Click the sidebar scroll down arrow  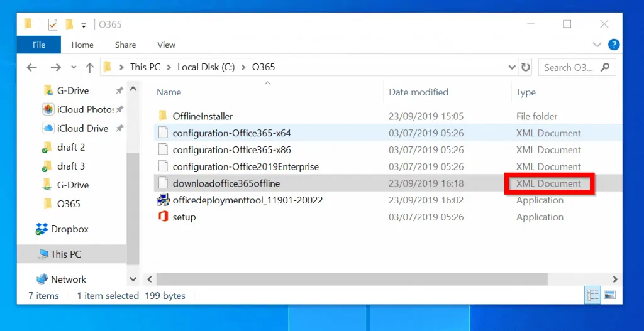tap(133, 279)
